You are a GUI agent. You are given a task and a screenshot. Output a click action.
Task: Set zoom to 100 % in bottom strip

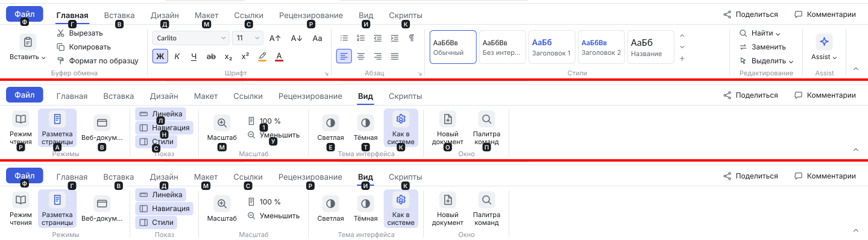(265, 202)
